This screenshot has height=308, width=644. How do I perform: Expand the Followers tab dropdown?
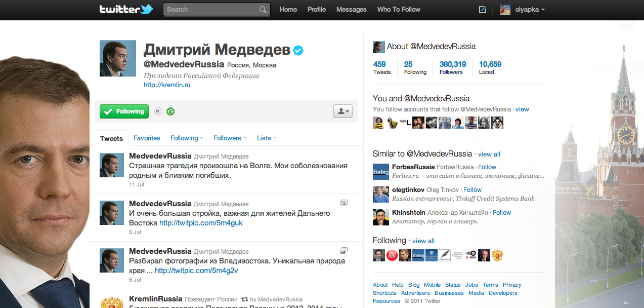point(230,138)
